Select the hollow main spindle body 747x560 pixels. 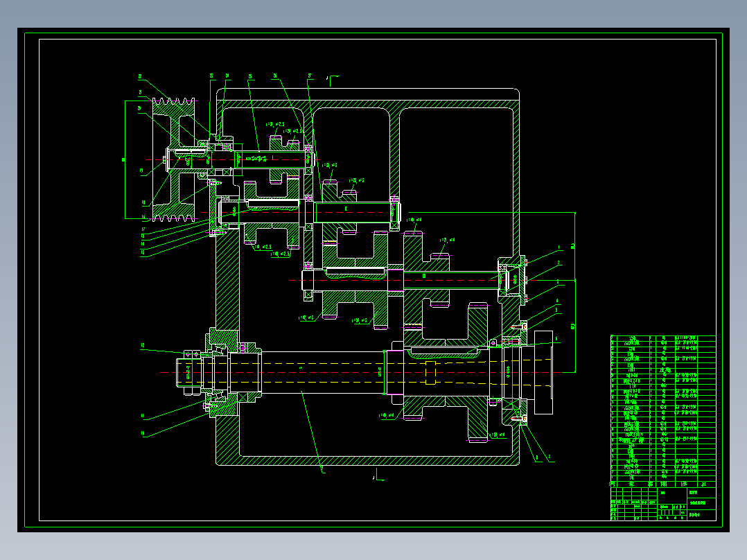coord(324,373)
